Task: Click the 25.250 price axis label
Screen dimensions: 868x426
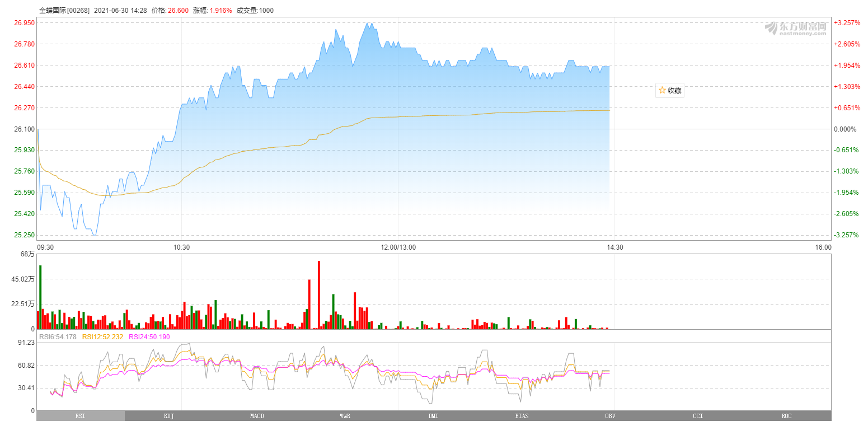Action: [x=25, y=235]
